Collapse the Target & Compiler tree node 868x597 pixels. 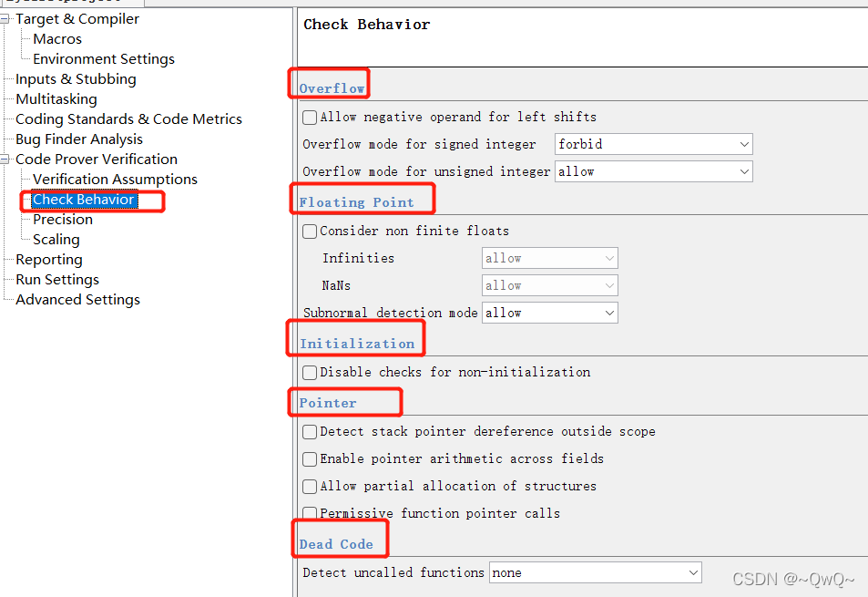click(x=4, y=18)
